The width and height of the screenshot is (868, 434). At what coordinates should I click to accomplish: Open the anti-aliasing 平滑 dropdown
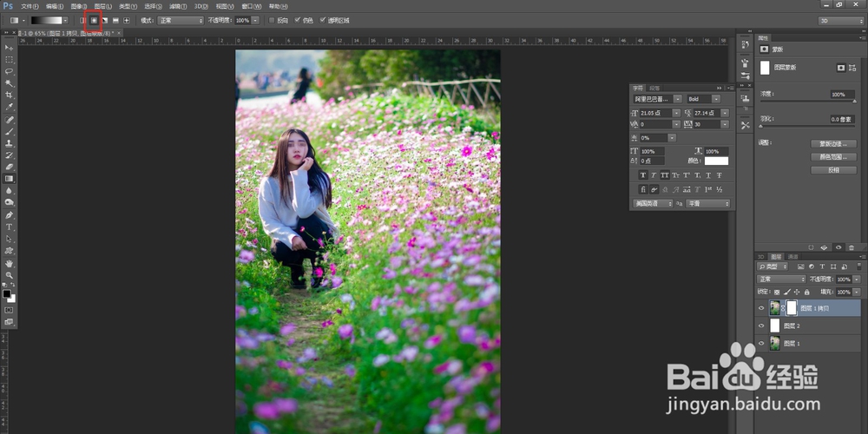click(x=708, y=204)
